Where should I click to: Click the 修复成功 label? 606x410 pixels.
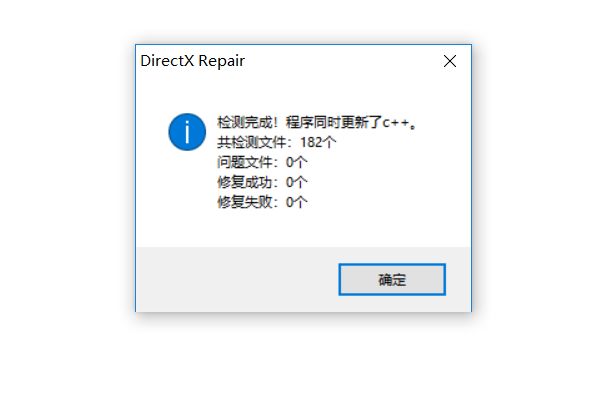point(245,182)
